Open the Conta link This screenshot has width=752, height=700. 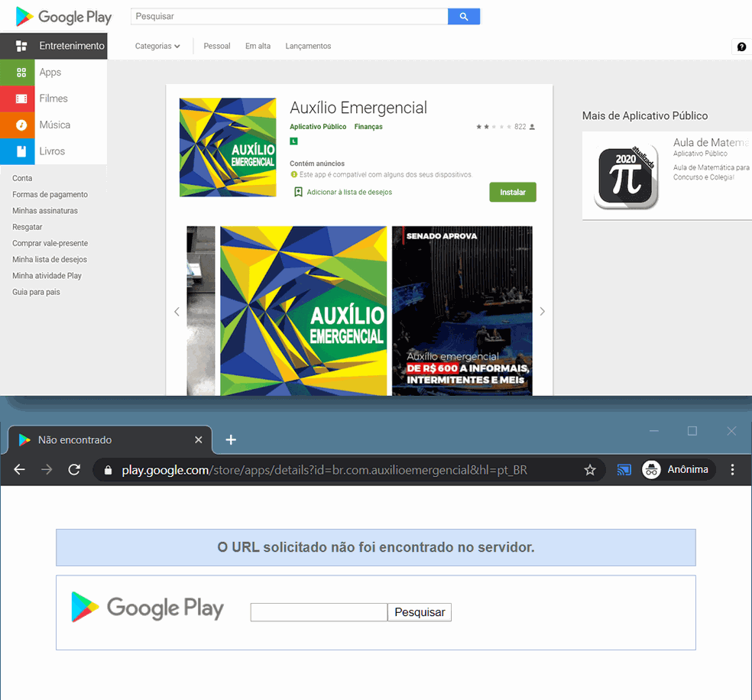point(22,178)
